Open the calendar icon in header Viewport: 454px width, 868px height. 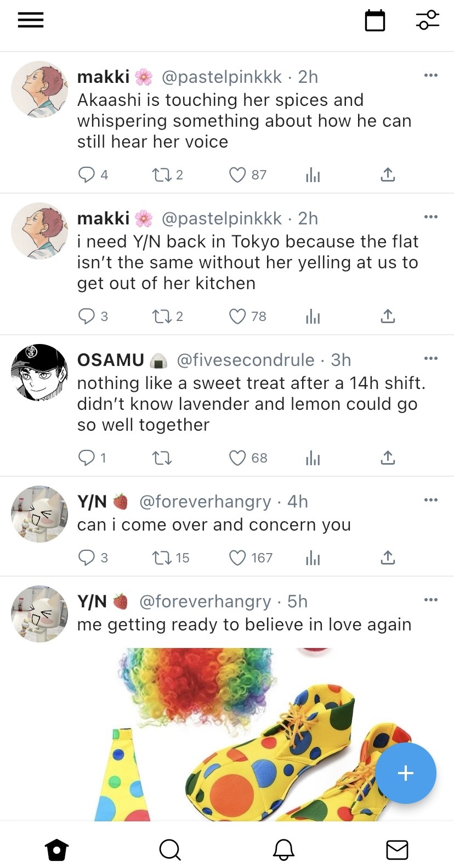click(375, 21)
